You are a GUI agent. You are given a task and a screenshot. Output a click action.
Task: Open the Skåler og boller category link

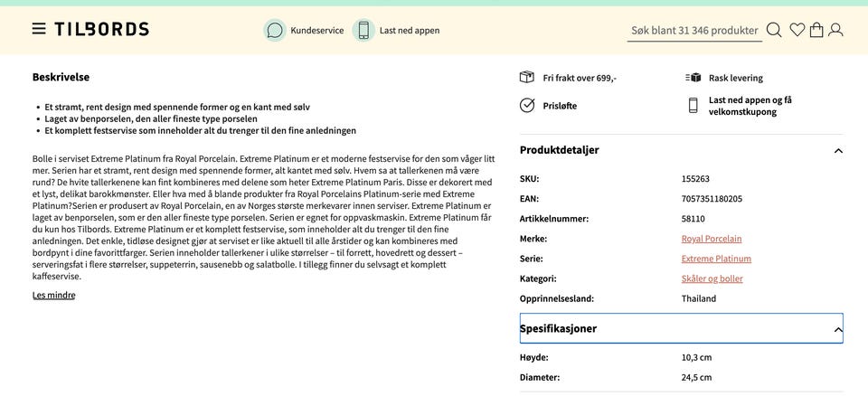[712, 278]
